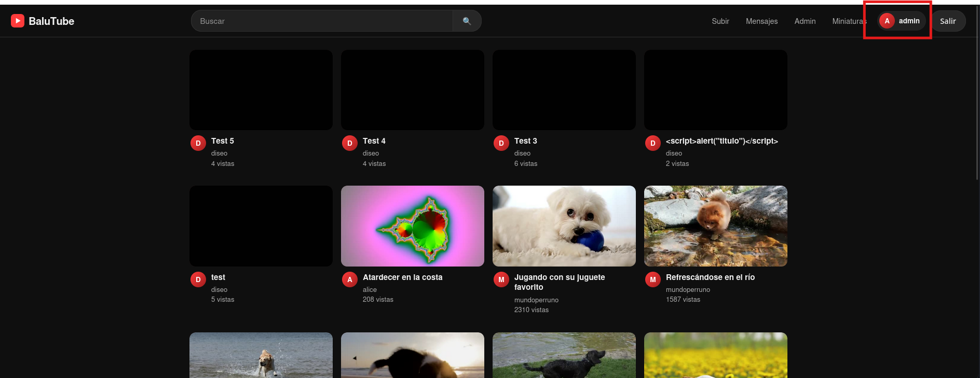Open the script alert titulo video title
Image resolution: width=980 pixels, height=378 pixels.
click(x=722, y=141)
